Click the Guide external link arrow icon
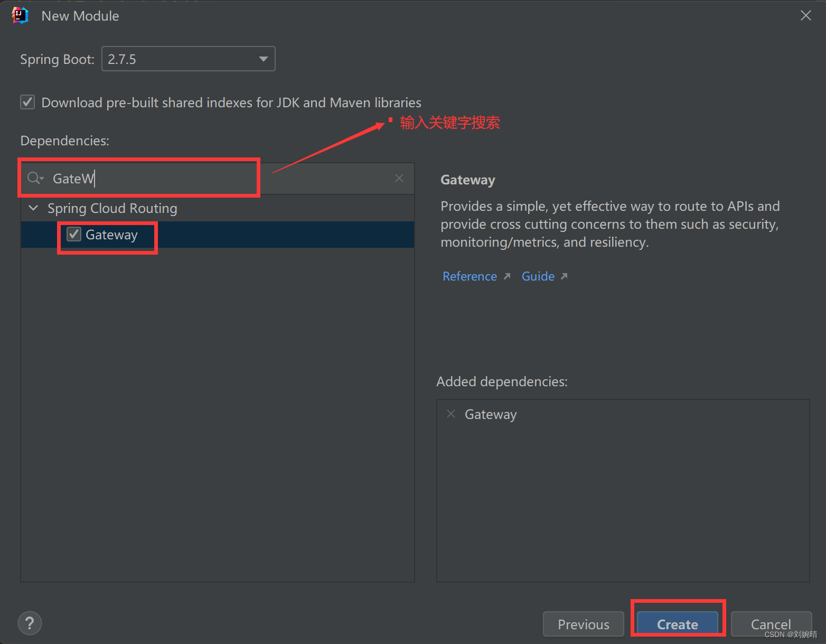Image resolution: width=826 pixels, height=644 pixels. pos(564,276)
